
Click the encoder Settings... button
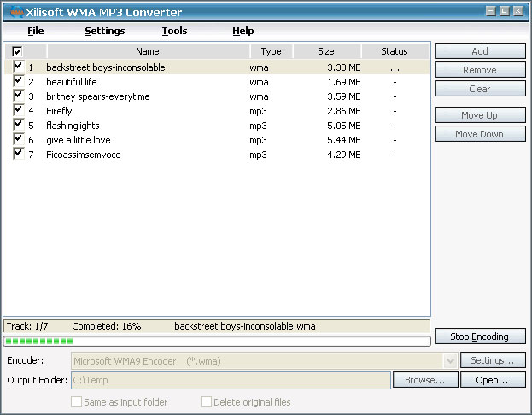(493, 361)
